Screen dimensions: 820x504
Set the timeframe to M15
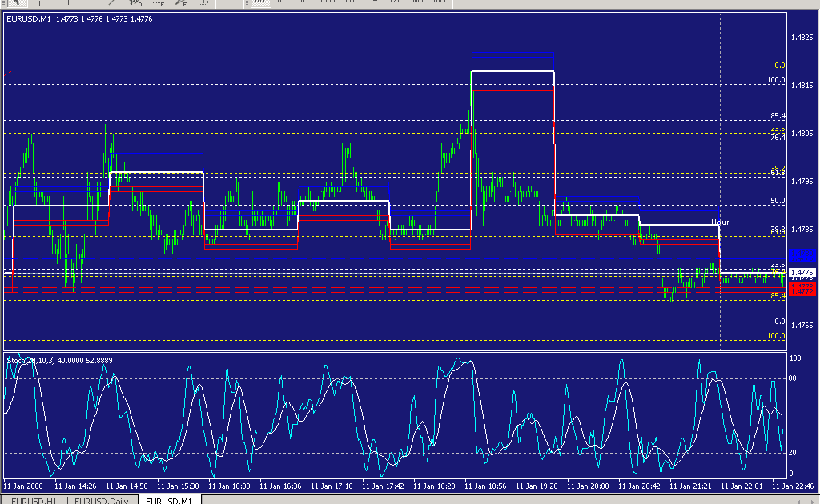305,2
